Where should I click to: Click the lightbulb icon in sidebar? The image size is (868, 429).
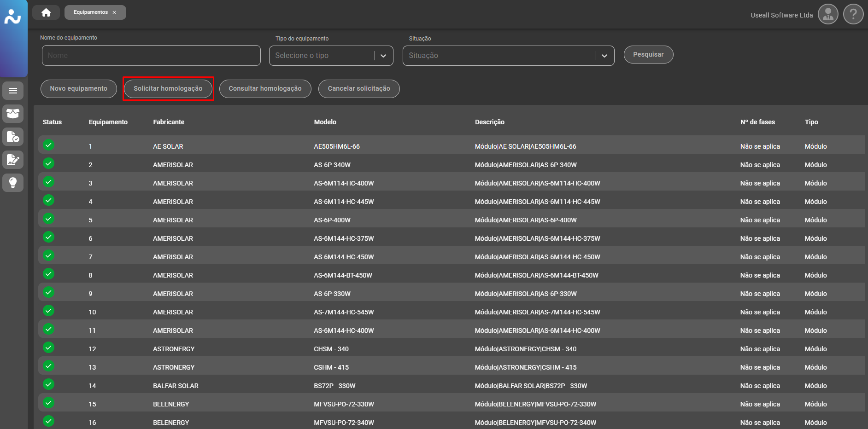pyautogui.click(x=13, y=183)
